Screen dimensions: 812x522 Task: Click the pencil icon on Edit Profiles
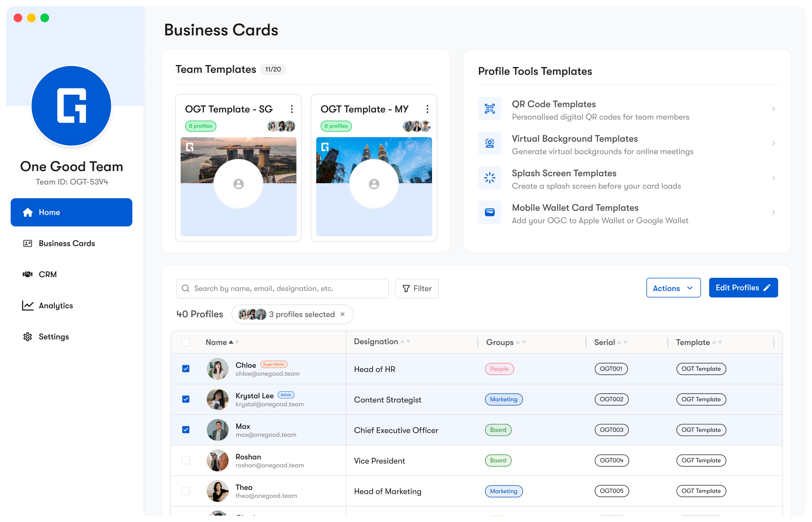(x=767, y=288)
